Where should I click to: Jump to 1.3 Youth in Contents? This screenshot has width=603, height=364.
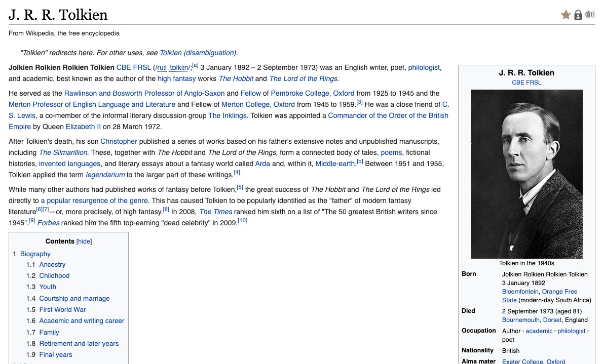point(48,287)
